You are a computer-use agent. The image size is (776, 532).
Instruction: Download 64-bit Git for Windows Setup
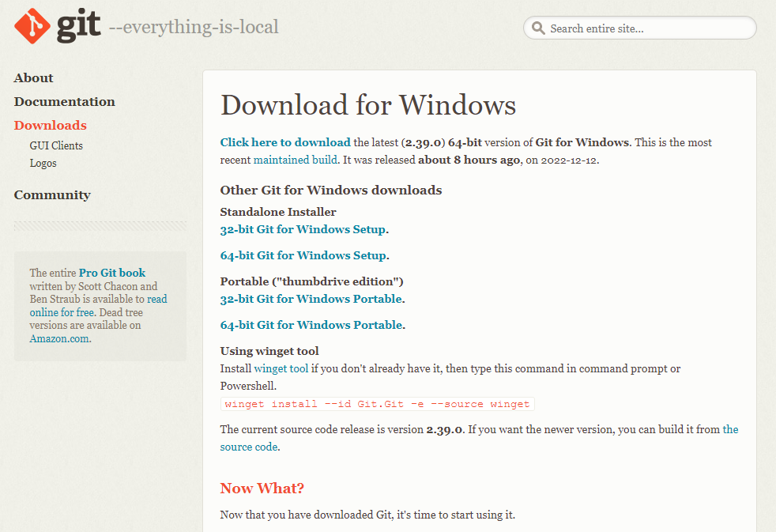coord(303,255)
